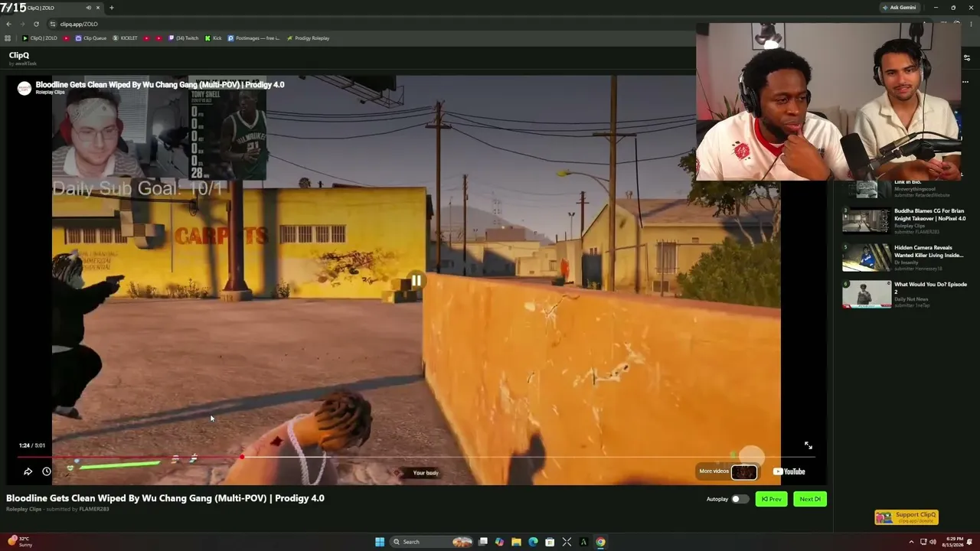Image resolution: width=980 pixels, height=551 pixels.
Task: Pause the video using the center pause icon
Action: (x=416, y=281)
